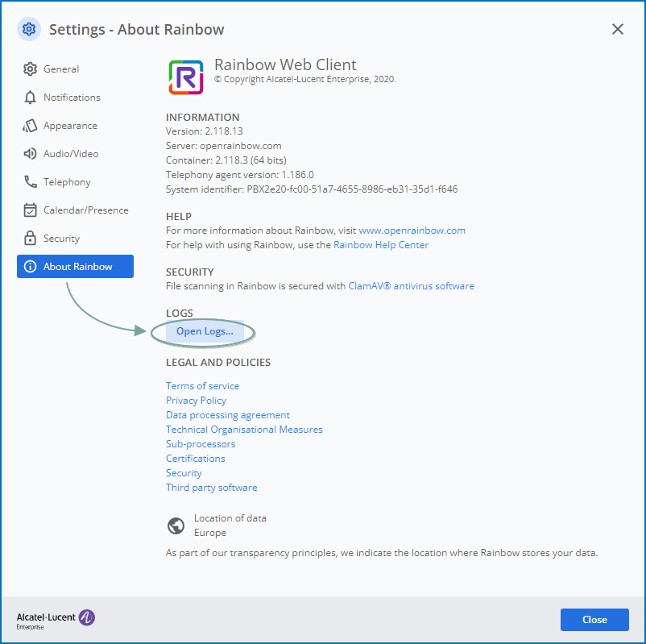
Task: Visit the Rainbow Help Center link
Action: pyautogui.click(x=381, y=245)
